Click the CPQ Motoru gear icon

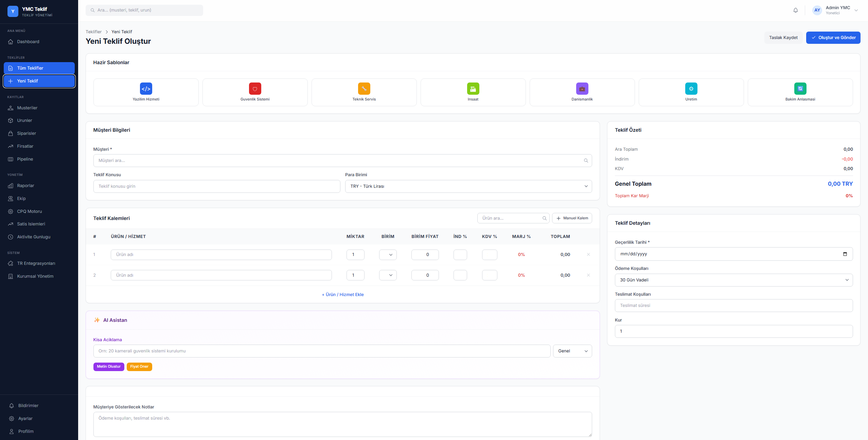11,212
